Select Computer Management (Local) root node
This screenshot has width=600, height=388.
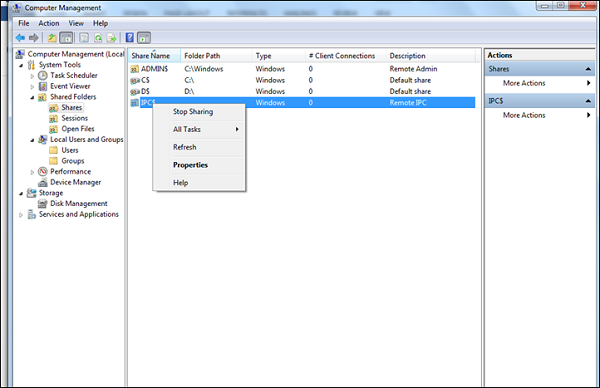tap(76, 54)
